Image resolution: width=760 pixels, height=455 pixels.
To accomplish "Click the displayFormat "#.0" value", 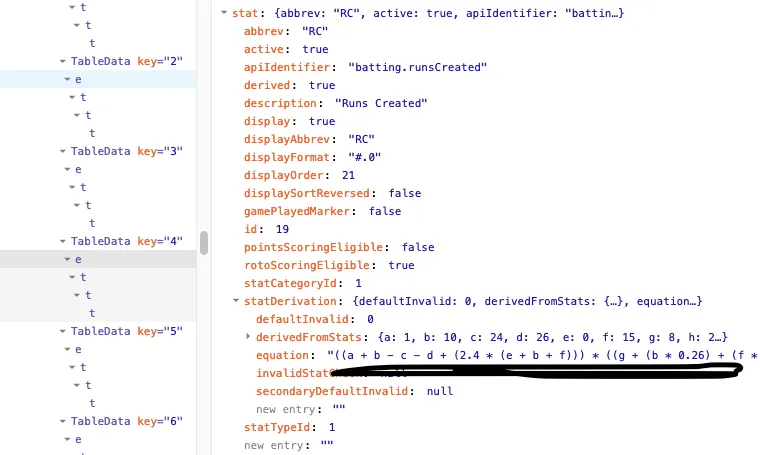I will 364,157.
